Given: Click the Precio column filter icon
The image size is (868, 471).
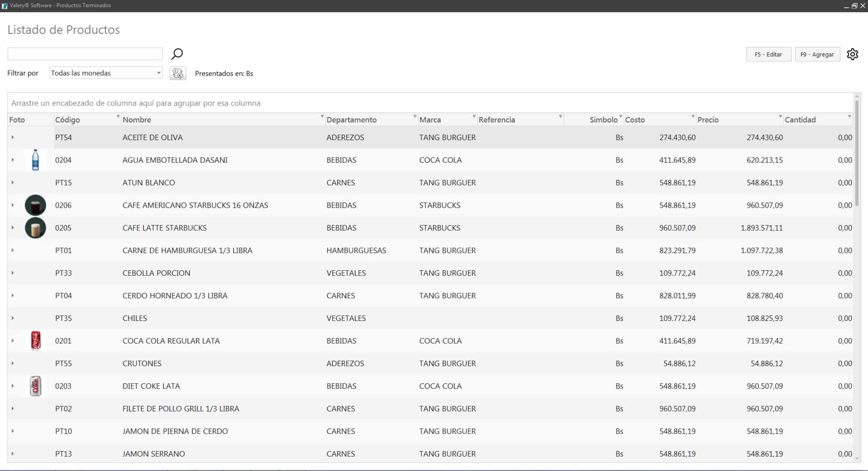Looking at the screenshot, I should click(x=780, y=117).
